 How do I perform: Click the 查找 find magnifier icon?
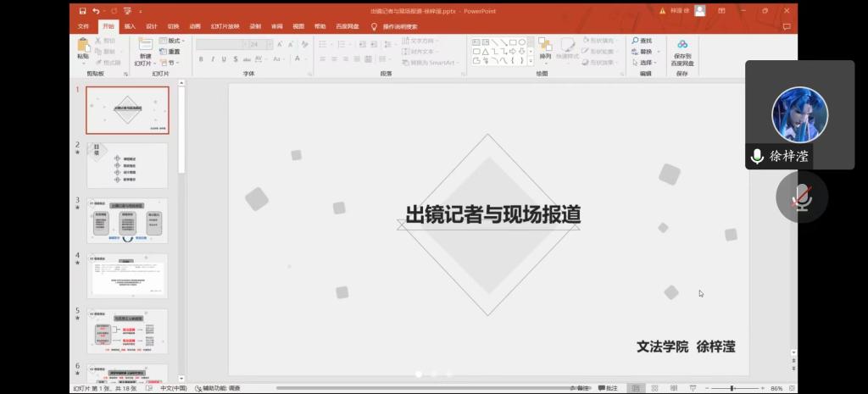coord(641,41)
